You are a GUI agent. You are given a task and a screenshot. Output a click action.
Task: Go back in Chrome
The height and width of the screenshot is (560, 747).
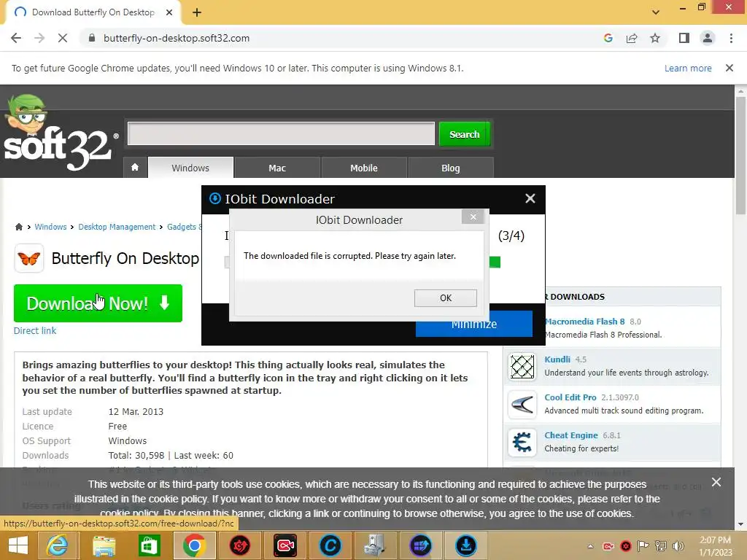click(x=16, y=38)
